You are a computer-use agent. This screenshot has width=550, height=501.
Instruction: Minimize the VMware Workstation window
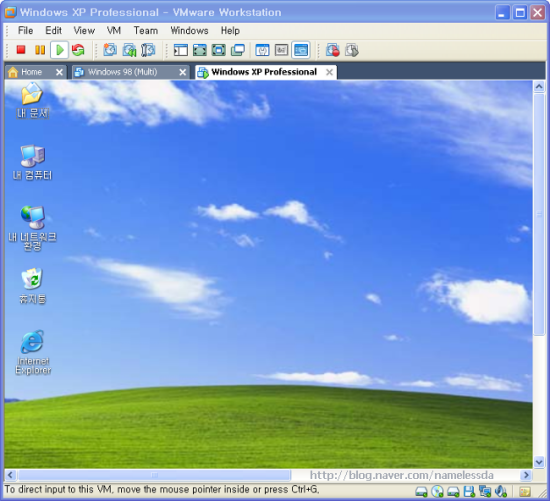pyautogui.click(x=502, y=13)
